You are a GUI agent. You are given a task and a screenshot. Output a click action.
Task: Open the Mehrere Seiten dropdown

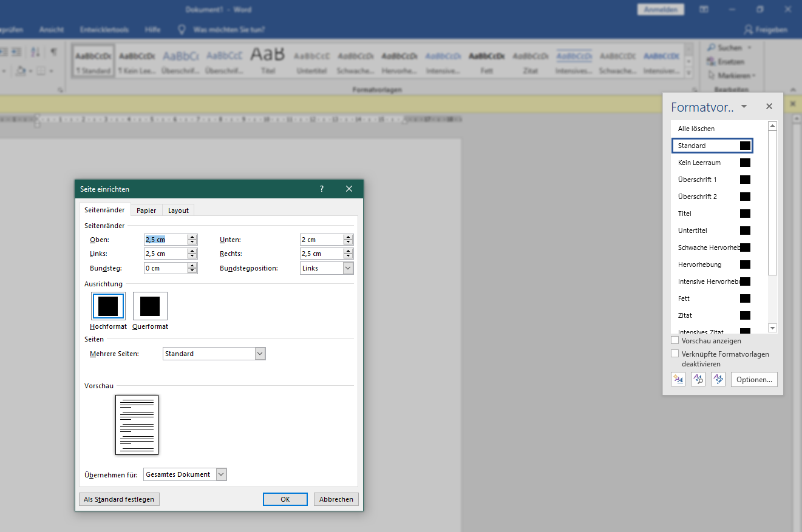coord(260,354)
